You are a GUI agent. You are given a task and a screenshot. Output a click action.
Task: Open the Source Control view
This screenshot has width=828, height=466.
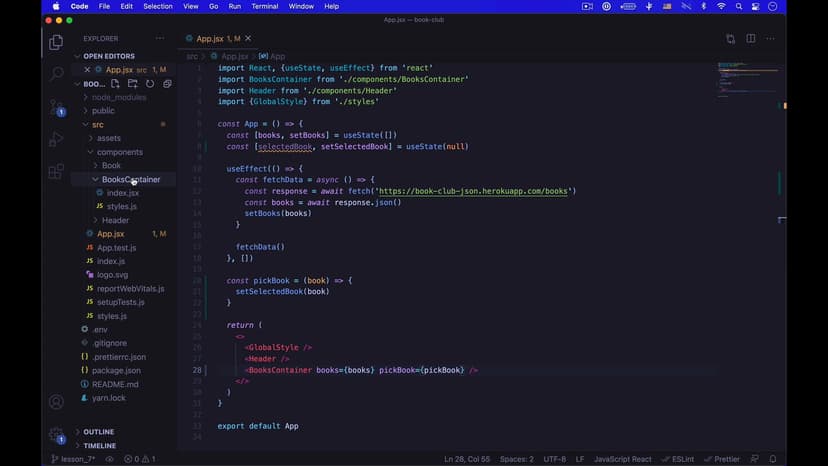(x=56, y=106)
